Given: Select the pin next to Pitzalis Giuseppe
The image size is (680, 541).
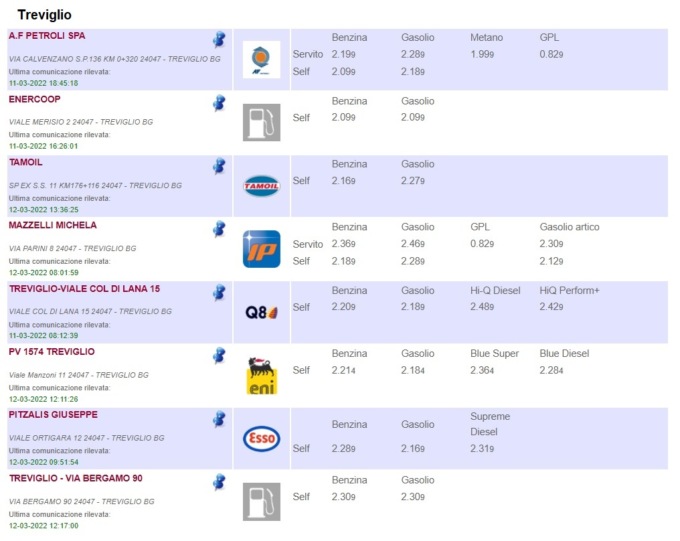Looking at the screenshot, I should (219, 419).
